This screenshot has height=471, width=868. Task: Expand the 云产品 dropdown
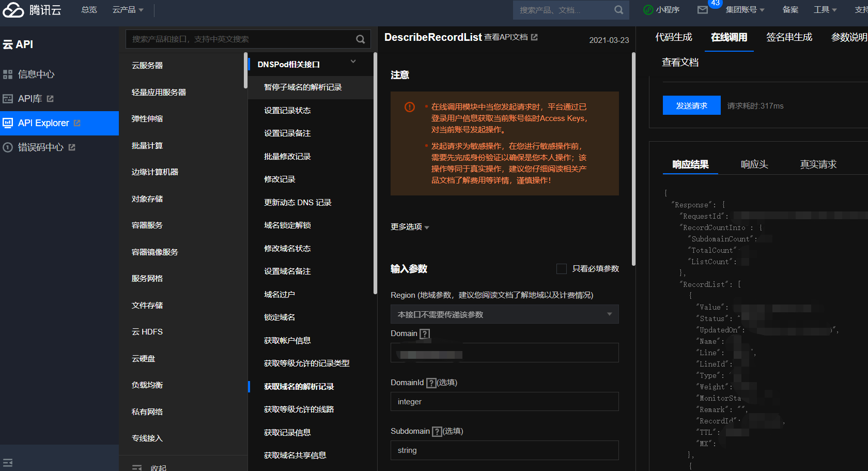128,10
